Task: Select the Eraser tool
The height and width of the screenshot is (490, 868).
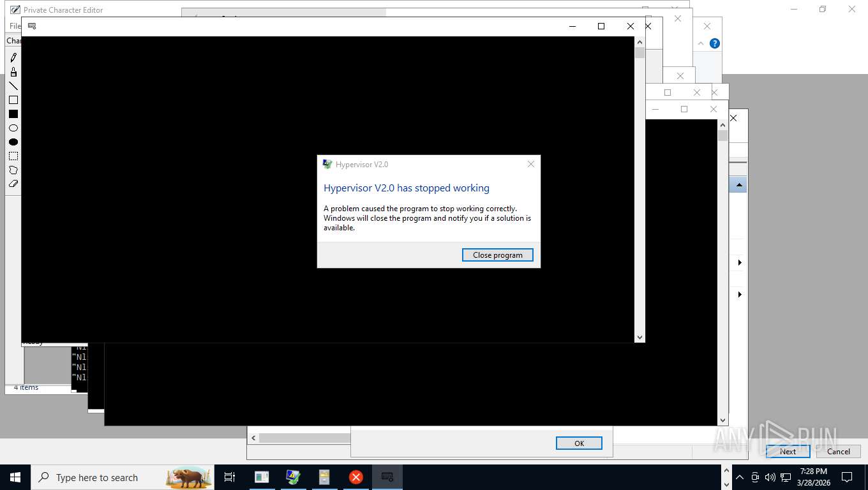Action: 13,184
